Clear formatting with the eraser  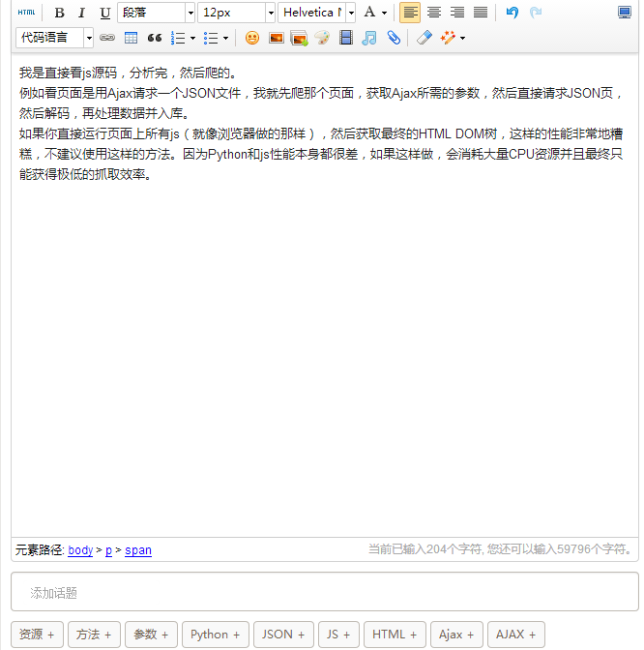point(424,38)
